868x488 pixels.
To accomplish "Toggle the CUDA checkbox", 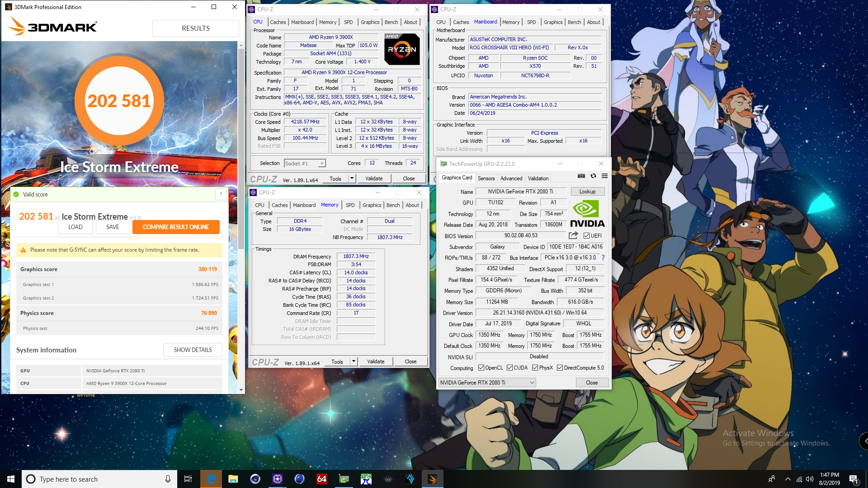I will [x=509, y=368].
